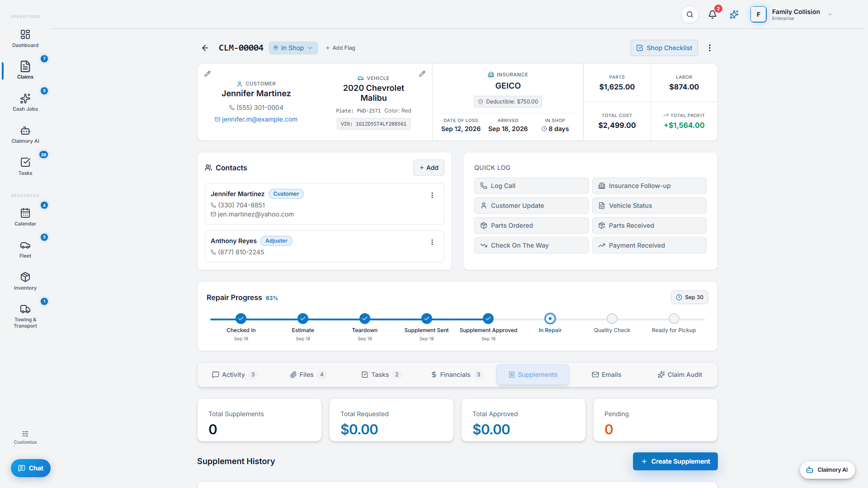Viewport: 868px width, 488px height.
Task: Open the floating Claimory AI button
Action: click(827, 470)
